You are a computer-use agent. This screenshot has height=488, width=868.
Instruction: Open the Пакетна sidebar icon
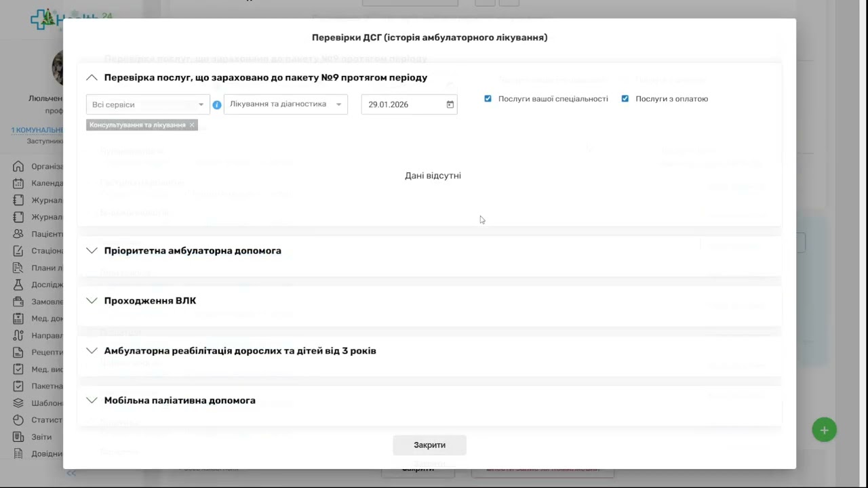coord(18,386)
